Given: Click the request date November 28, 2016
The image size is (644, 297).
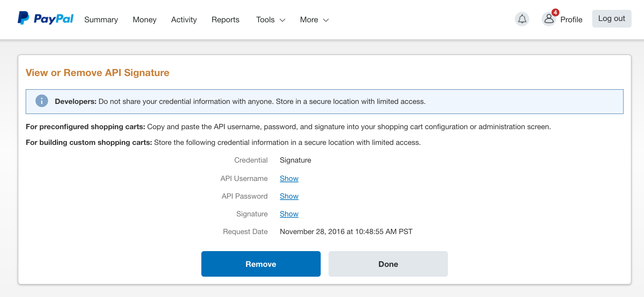Looking at the screenshot, I should pos(346,232).
